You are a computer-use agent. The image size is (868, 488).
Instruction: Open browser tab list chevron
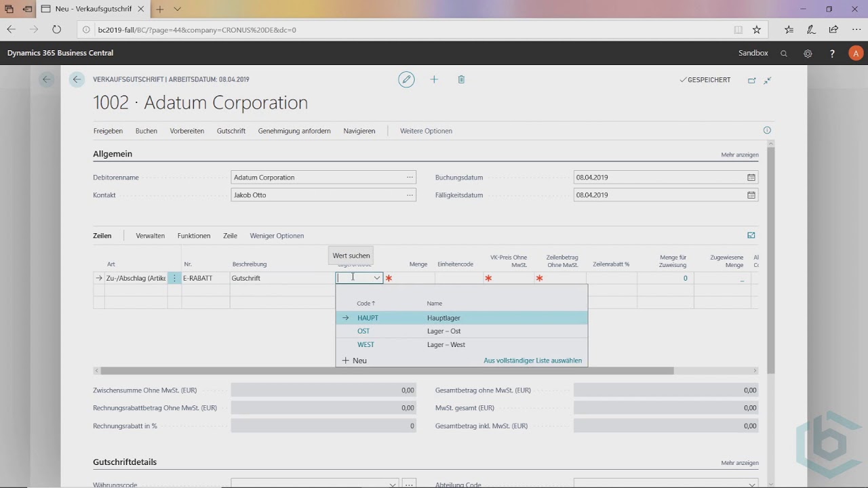(177, 9)
